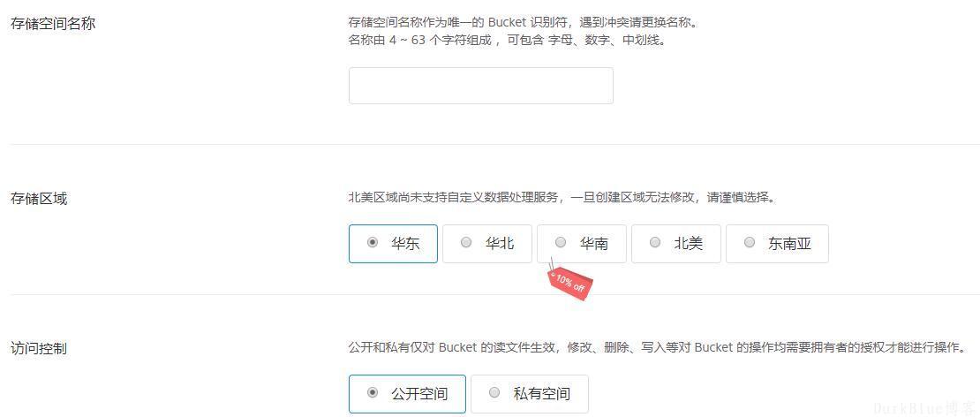Focus the bucket name input field

coord(480,86)
